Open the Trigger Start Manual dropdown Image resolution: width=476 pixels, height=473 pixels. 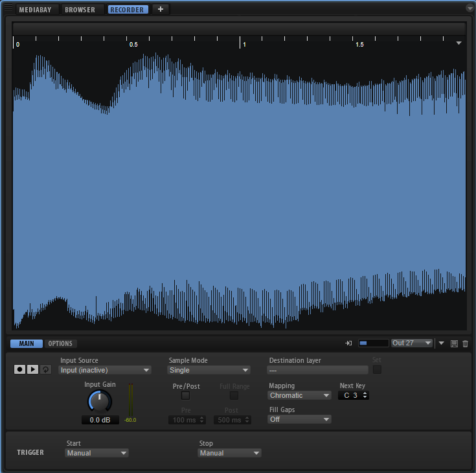[97, 453]
